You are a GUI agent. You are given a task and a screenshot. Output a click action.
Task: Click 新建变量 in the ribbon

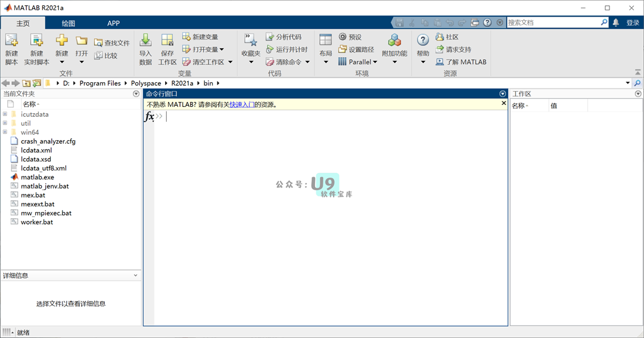click(200, 37)
